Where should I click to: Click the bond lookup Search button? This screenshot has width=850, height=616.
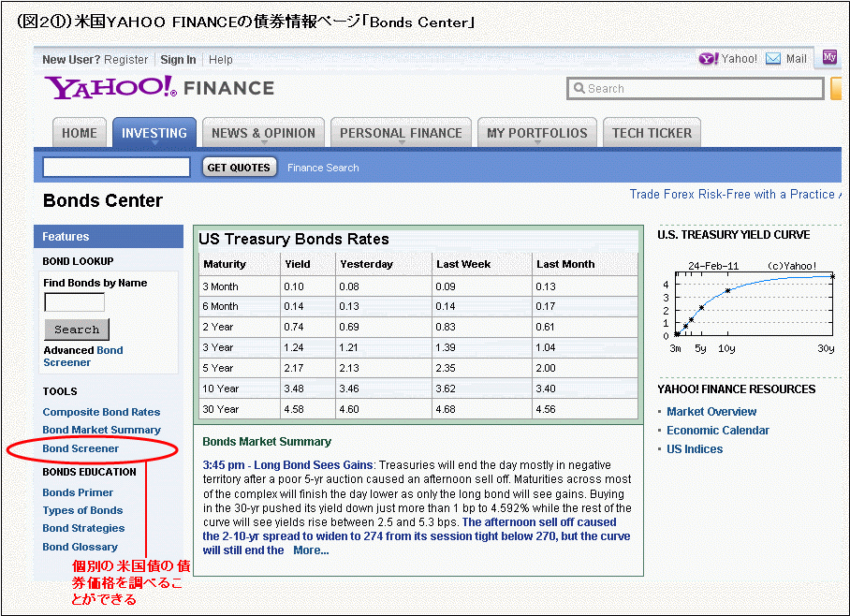[77, 330]
